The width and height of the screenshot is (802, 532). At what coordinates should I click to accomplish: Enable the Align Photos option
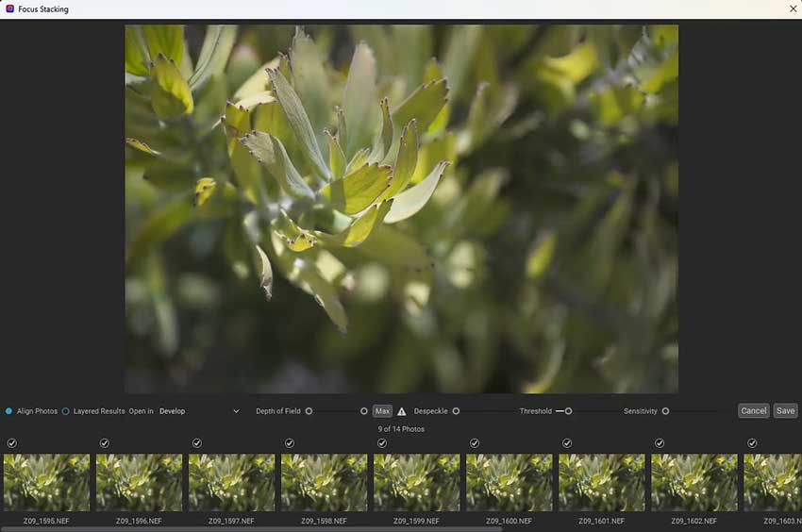pyautogui.click(x=8, y=411)
